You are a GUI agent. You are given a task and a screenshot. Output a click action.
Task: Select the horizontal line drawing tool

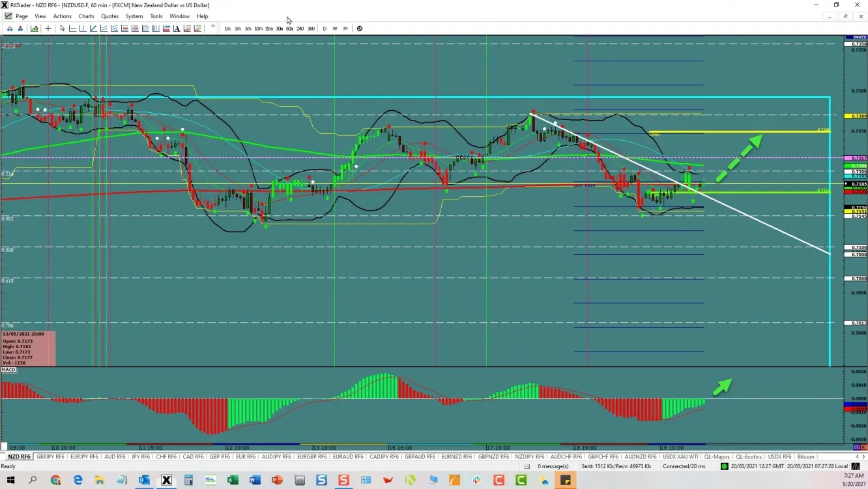(x=72, y=29)
